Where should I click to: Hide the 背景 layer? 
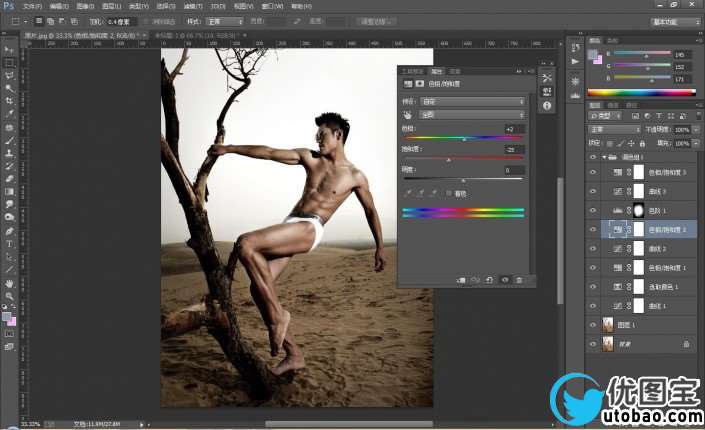click(x=593, y=344)
